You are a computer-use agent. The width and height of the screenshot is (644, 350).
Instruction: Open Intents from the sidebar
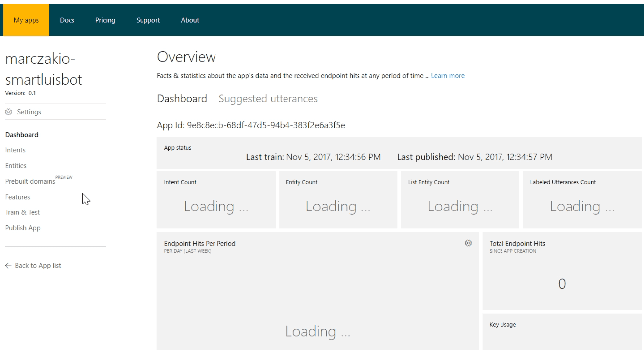(15, 150)
